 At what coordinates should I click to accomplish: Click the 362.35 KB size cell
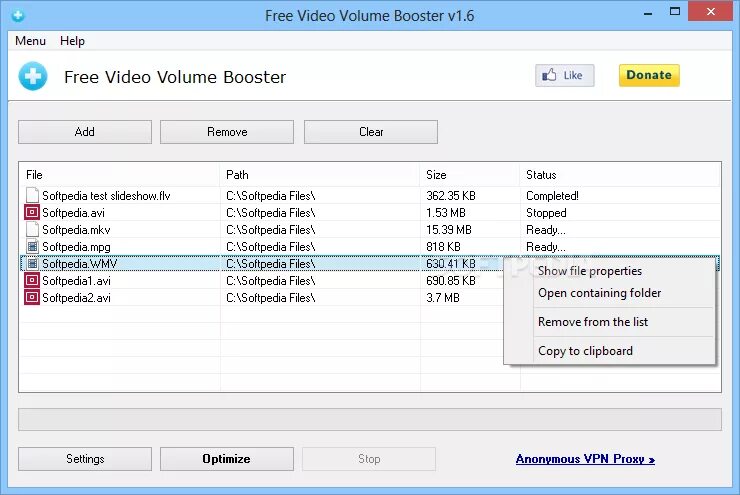[451, 195]
